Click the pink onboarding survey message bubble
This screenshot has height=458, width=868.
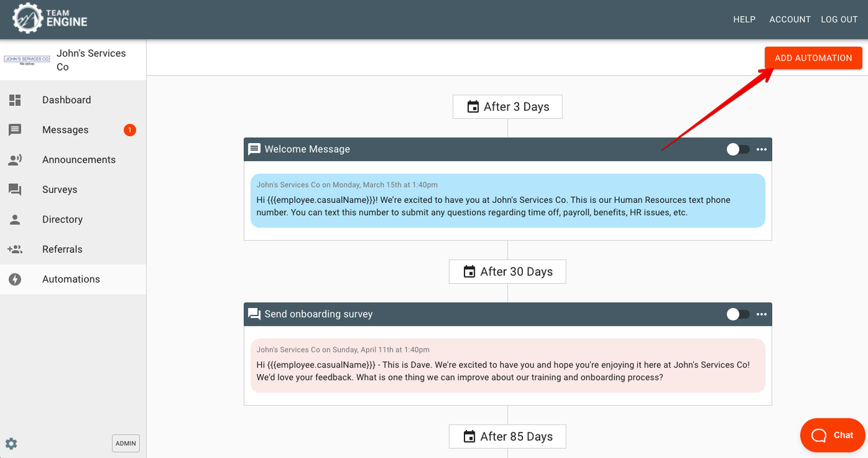point(508,365)
